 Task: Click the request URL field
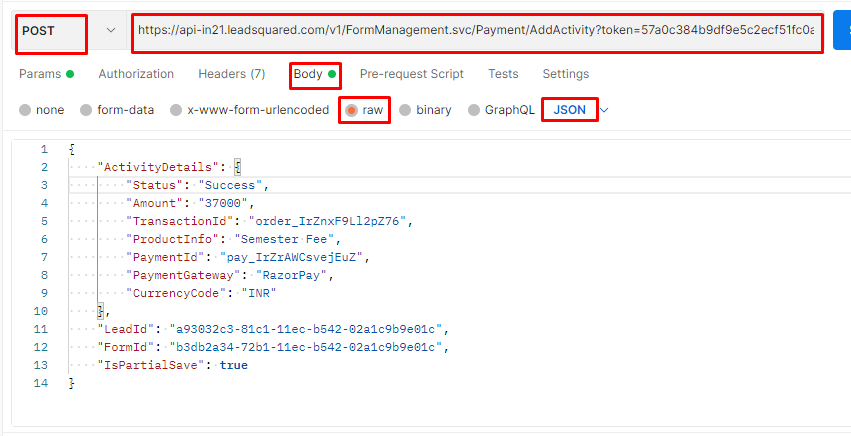[x=476, y=30]
